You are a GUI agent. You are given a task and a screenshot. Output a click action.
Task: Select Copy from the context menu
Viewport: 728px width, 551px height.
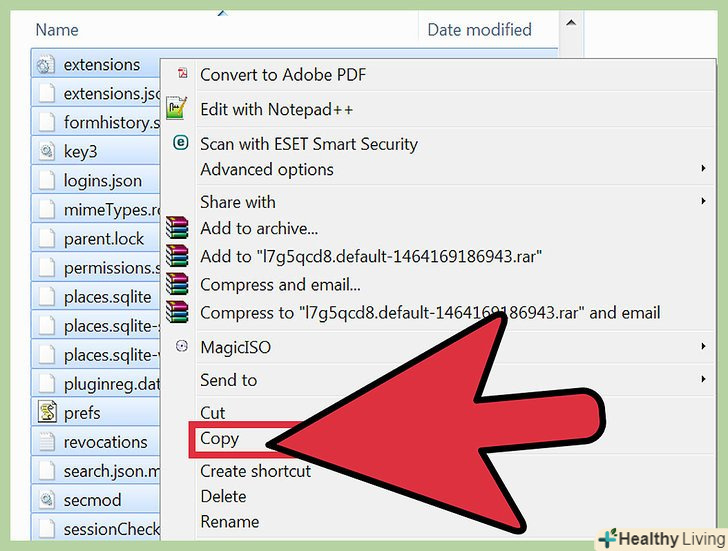click(220, 439)
